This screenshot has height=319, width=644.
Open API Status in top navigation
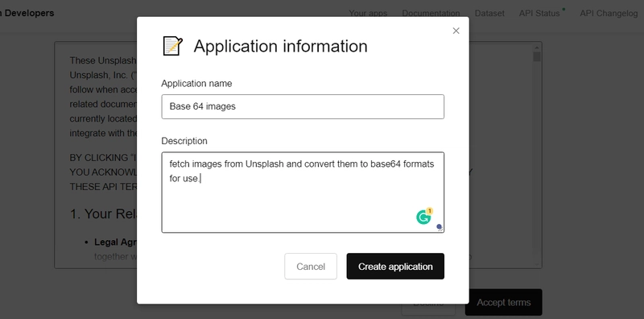click(539, 13)
